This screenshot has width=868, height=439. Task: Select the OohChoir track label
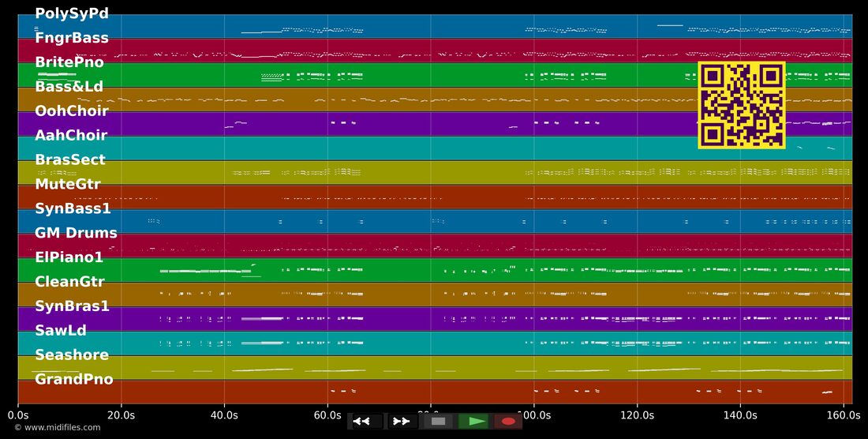click(x=72, y=111)
